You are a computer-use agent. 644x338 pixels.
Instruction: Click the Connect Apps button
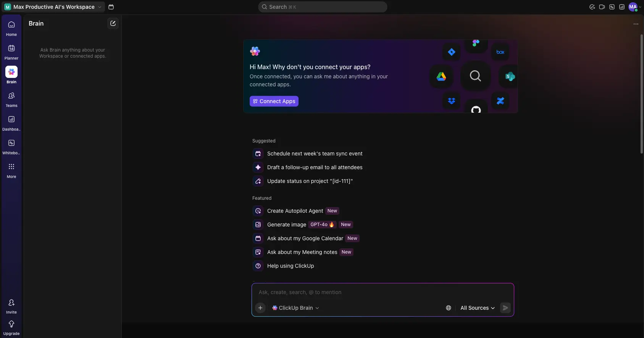coord(274,101)
